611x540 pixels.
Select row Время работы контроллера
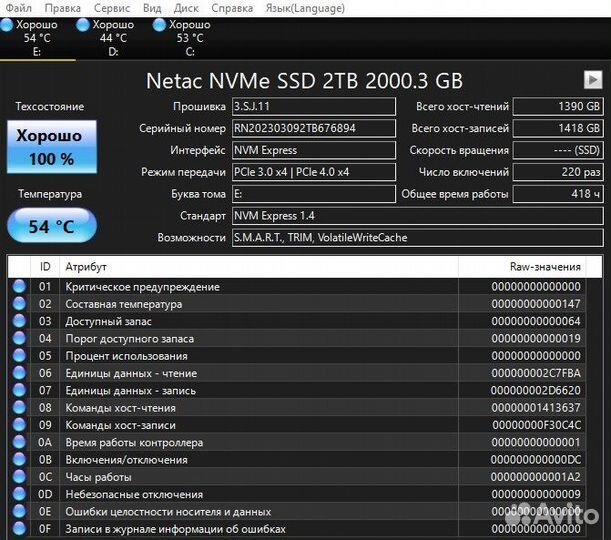(297, 442)
